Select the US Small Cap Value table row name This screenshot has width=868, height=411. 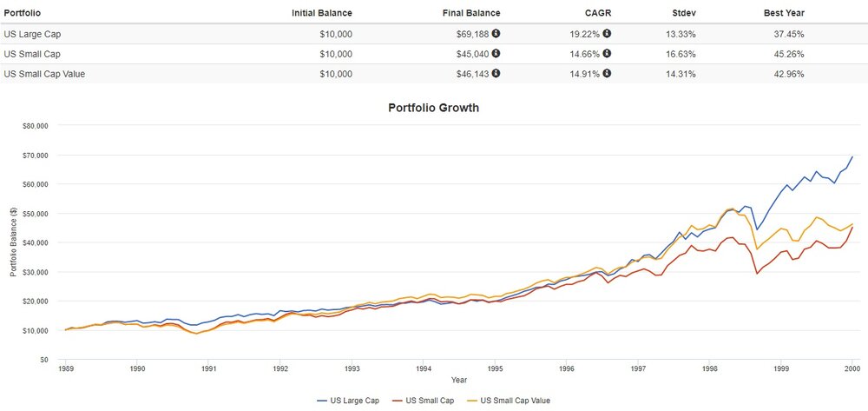click(44, 74)
